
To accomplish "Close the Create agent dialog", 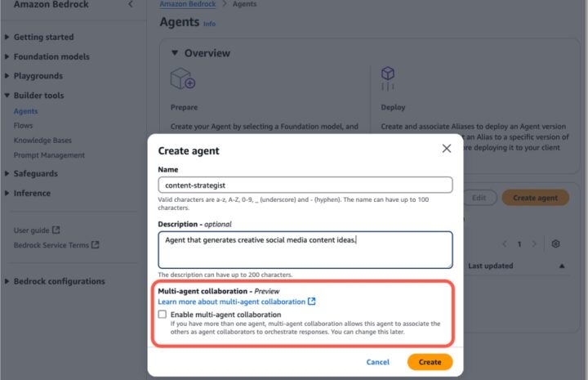I will click(446, 149).
